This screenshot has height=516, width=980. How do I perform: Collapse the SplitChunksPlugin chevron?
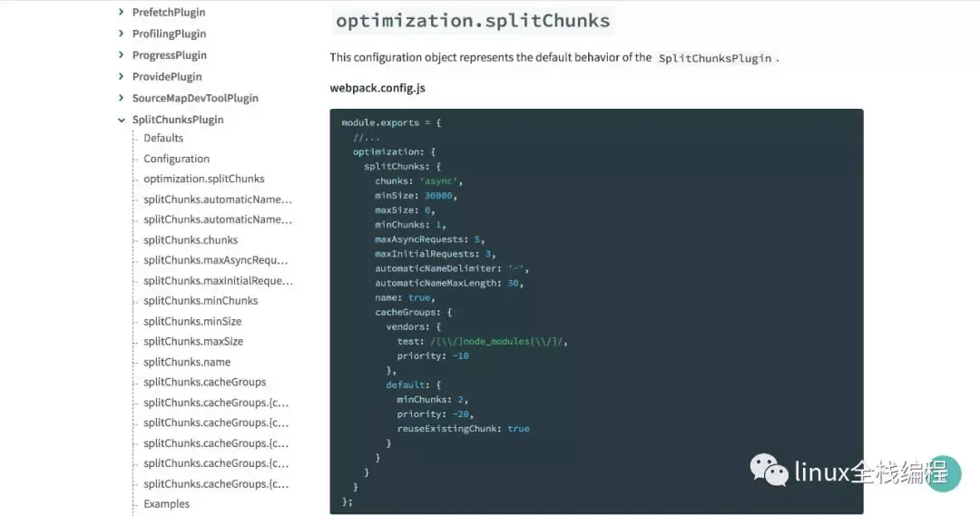click(x=121, y=120)
